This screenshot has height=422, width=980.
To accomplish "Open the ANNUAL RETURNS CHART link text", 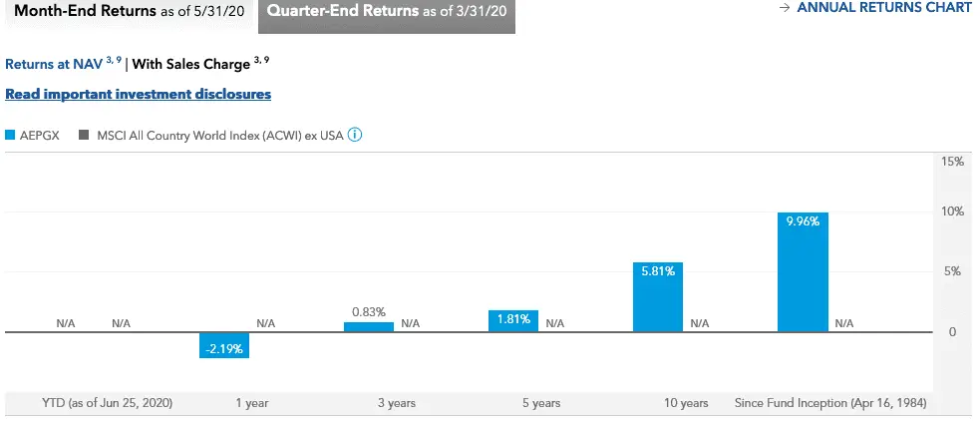I will point(884,8).
